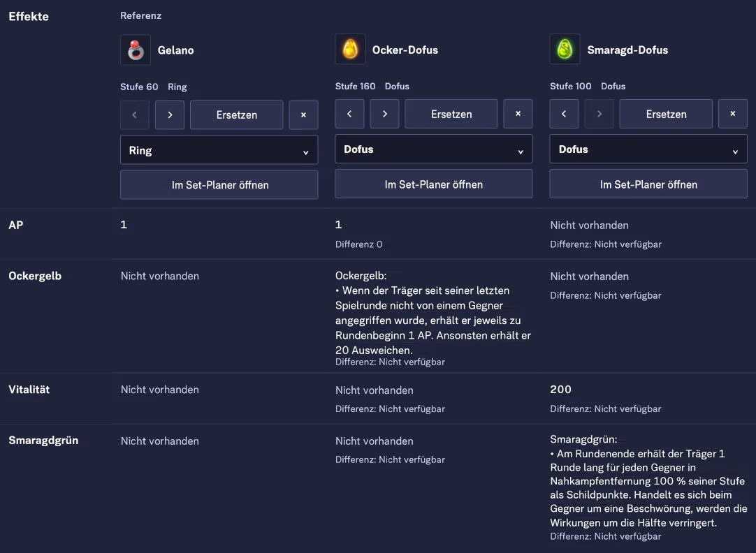Move Ocker-Dofus left with the arrow
The width and height of the screenshot is (756, 553).
tap(349, 114)
